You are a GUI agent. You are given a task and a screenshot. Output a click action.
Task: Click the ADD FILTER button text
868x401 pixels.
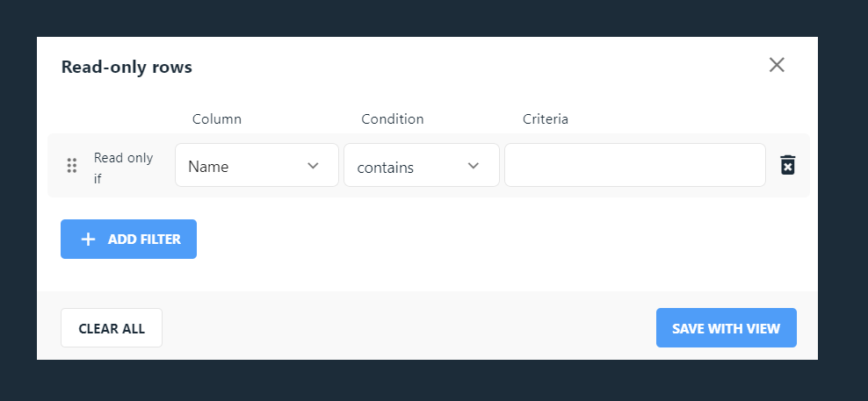click(x=144, y=239)
